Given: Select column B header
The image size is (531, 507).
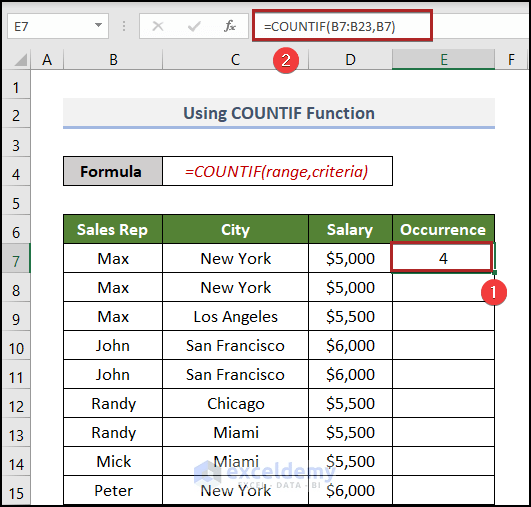Looking at the screenshot, I should tap(113, 60).
